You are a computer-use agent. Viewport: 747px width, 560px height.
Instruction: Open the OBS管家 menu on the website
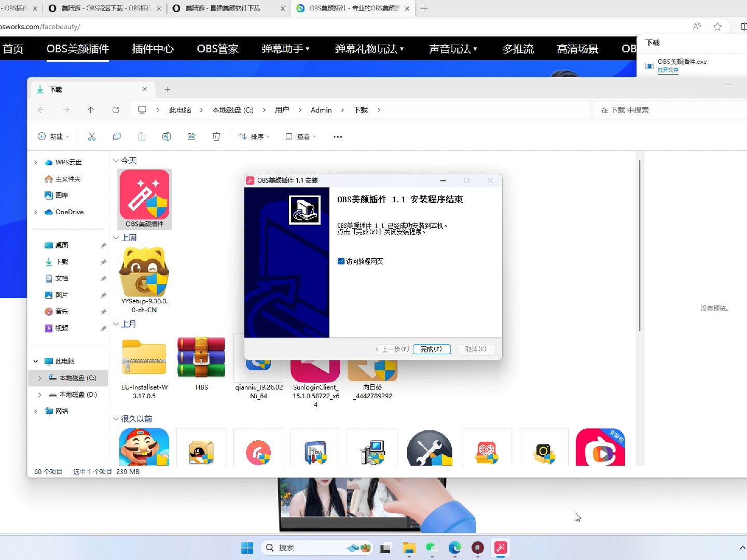(218, 49)
